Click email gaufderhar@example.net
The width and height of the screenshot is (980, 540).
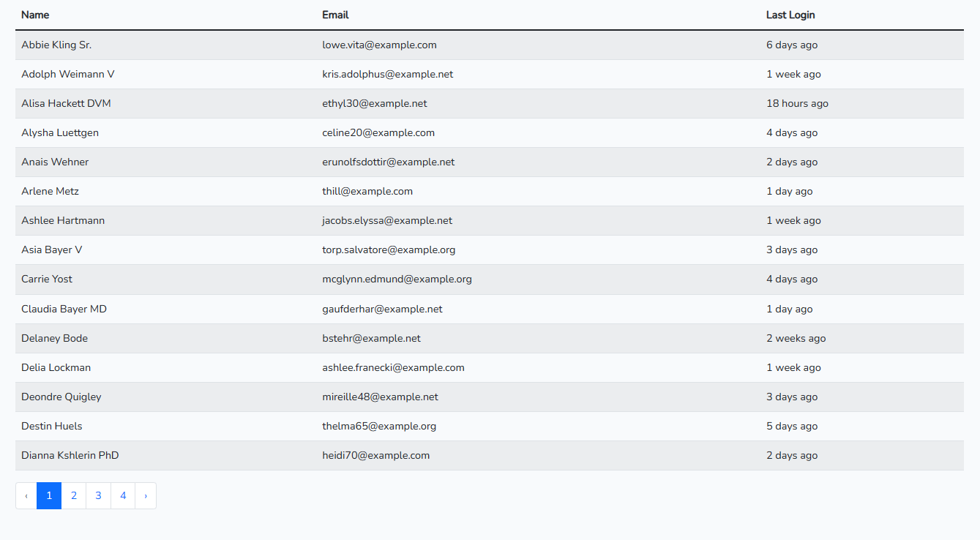click(x=382, y=309)
